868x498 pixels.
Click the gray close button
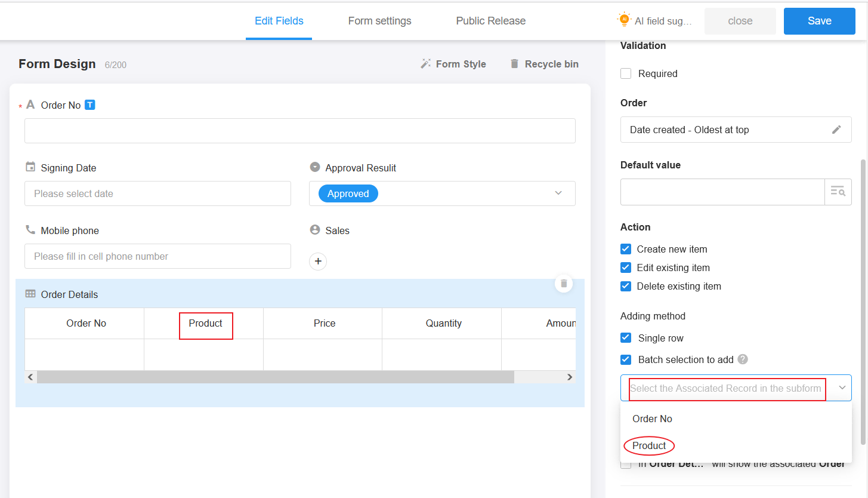click(x=740, y=21)
